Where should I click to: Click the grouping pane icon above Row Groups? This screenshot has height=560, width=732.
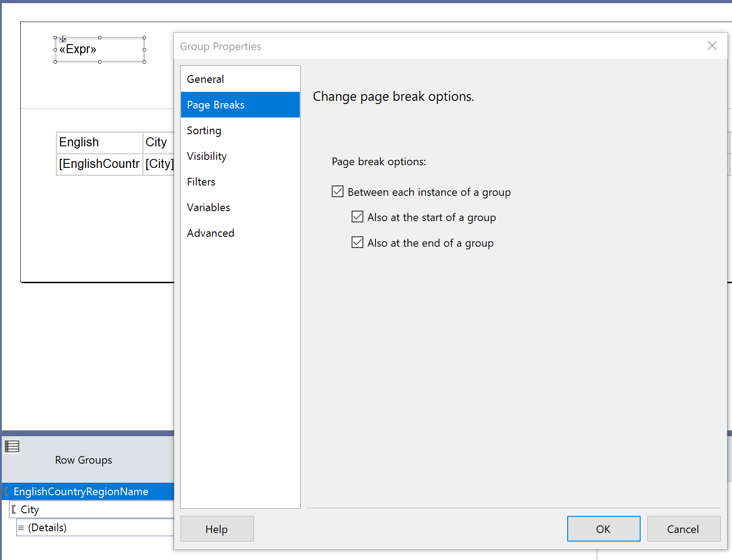12,447
